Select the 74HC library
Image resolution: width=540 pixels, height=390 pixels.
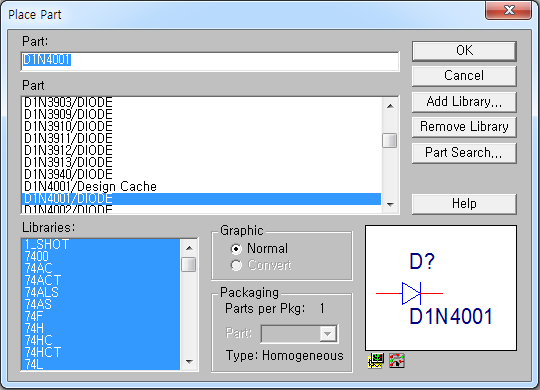101,340
